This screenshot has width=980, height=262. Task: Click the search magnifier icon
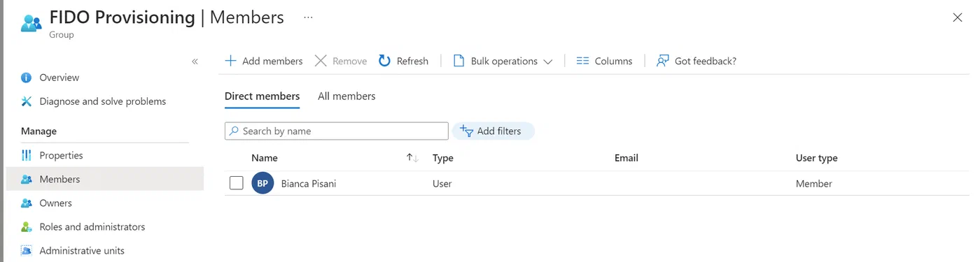click(x=234, y=131)
